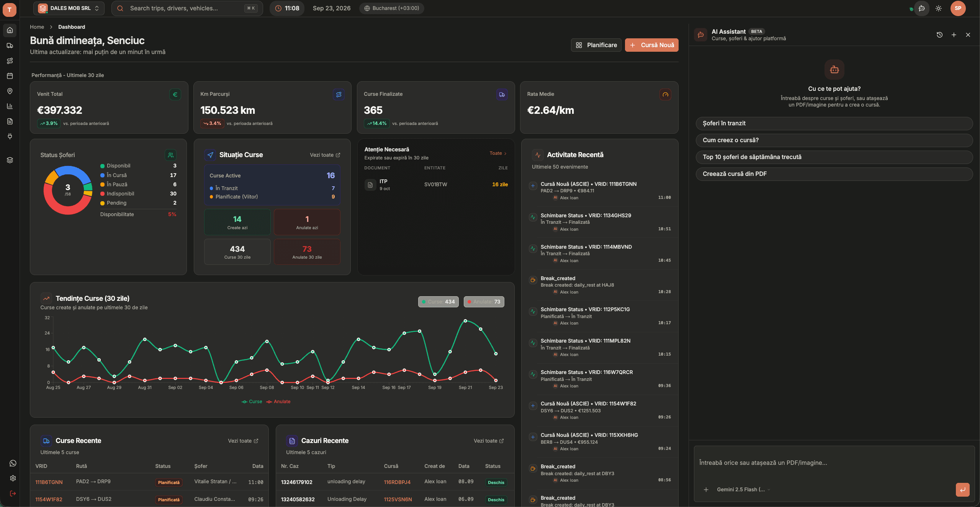Expand the Toate link in Atenție Necesară
Viewport: 980px width, 507px height.
[x=498, y=153]
